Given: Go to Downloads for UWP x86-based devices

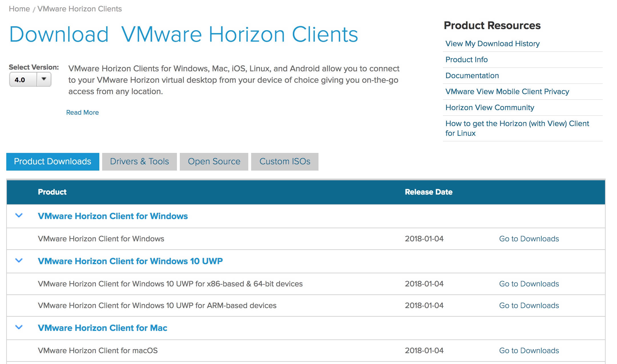Looking at the screenshot, I should click(x=529, y=284).
